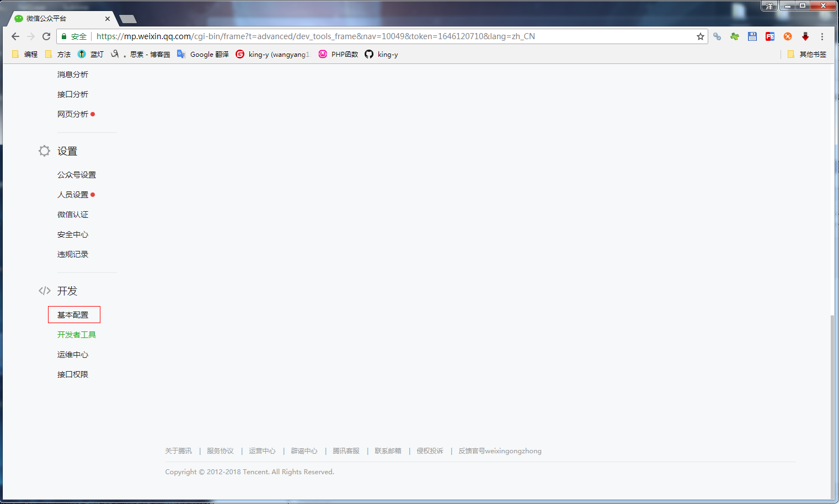Open 运维中心 under 开发

73,355
